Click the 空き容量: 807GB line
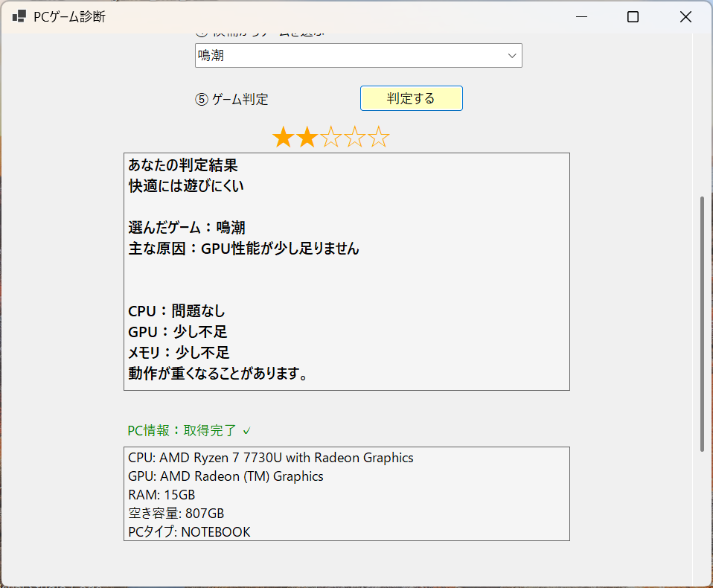This screenshot has width=713, height=588. point(176,514)
